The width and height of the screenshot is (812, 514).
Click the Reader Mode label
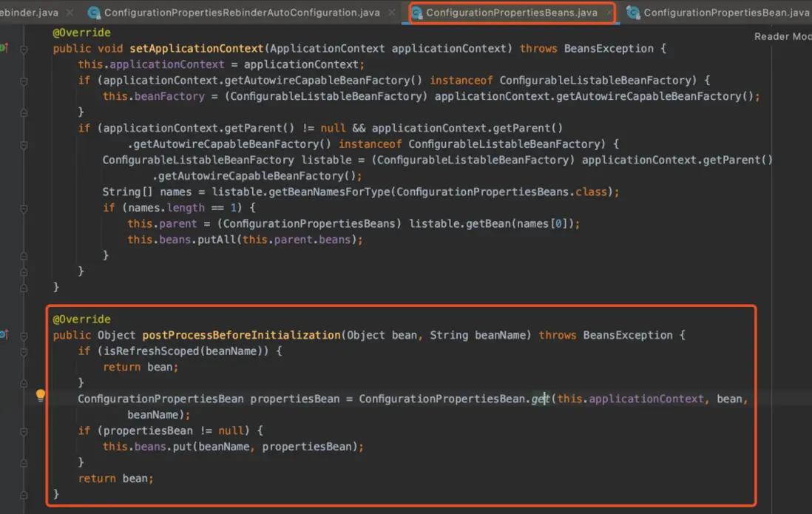tap(782, 36)
